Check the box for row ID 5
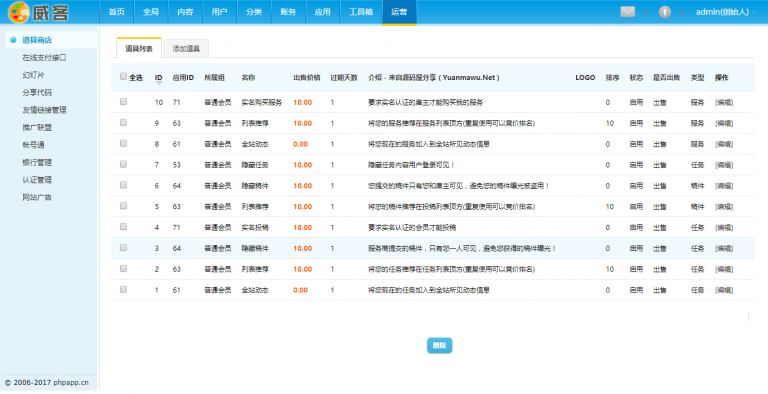This screenshot has width=768, height=394. 123,206
